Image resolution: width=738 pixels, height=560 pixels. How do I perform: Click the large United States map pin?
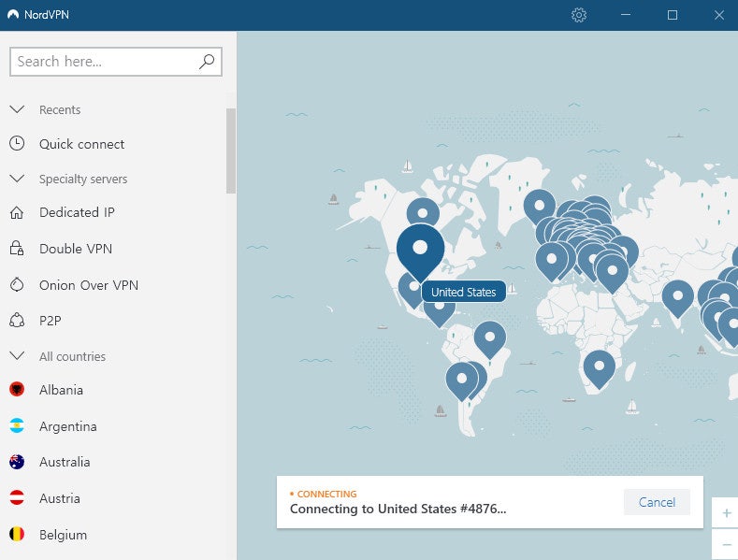tap(420, 248)
